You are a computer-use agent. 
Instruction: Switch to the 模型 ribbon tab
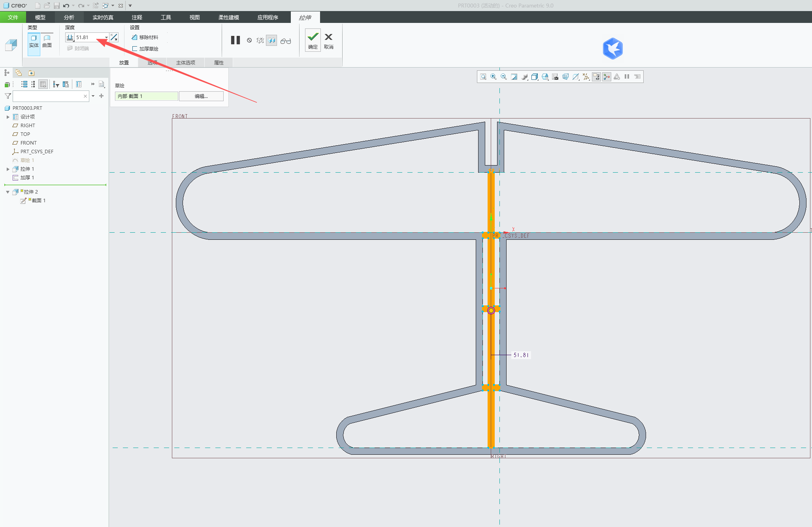[40, 17]
